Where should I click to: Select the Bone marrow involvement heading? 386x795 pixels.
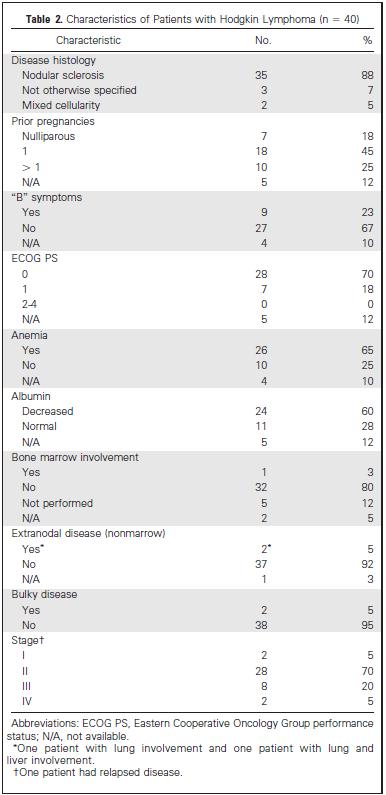coord(75,457)
